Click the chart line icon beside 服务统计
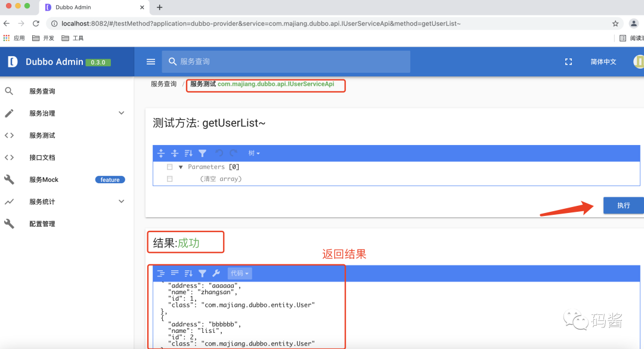The height and width of the screenshot is (349, 644). coord(9,202)
